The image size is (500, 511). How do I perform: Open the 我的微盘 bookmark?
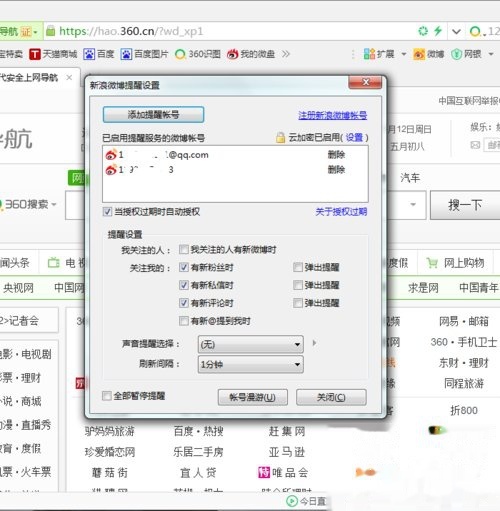[251, 54]
